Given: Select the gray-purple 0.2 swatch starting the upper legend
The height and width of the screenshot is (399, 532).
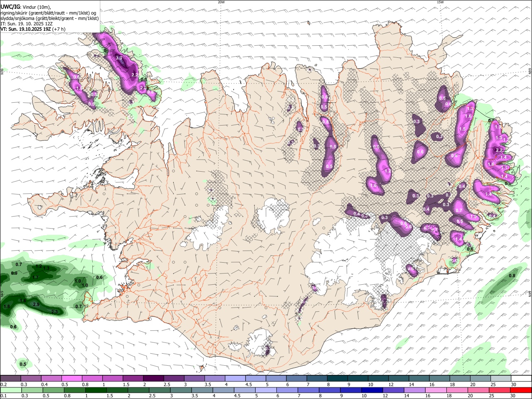Looking at the screenshot, I should pos(10,379).
